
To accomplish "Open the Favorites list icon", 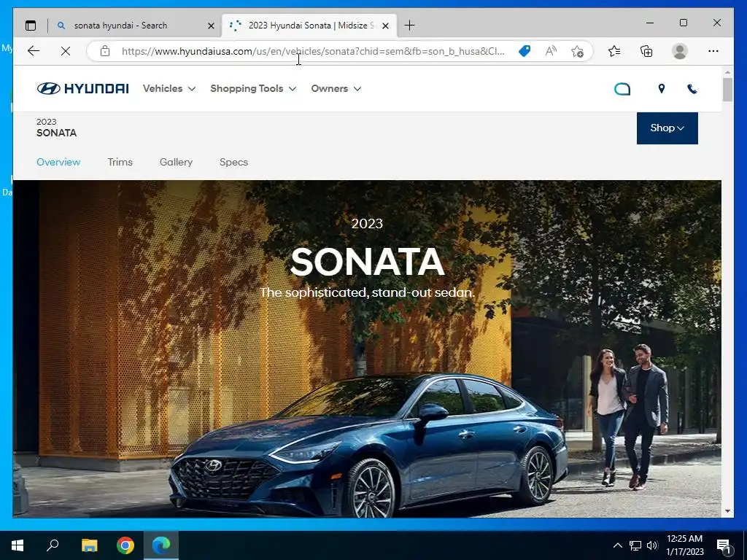I will (x=614, y=51).
